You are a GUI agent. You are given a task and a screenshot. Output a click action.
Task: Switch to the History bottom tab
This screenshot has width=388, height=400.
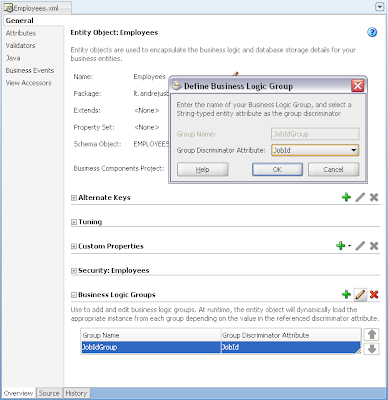click(x=76, y=393)
